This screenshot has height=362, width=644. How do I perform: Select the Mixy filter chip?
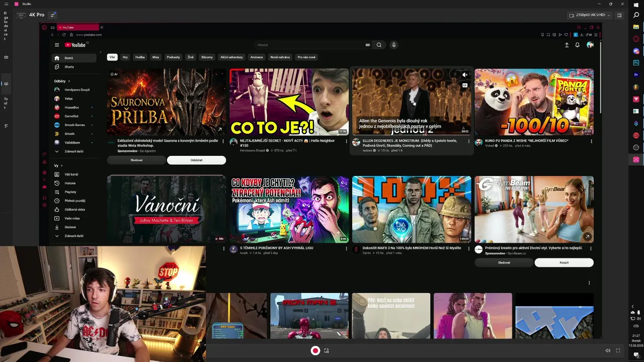point(155,57)
